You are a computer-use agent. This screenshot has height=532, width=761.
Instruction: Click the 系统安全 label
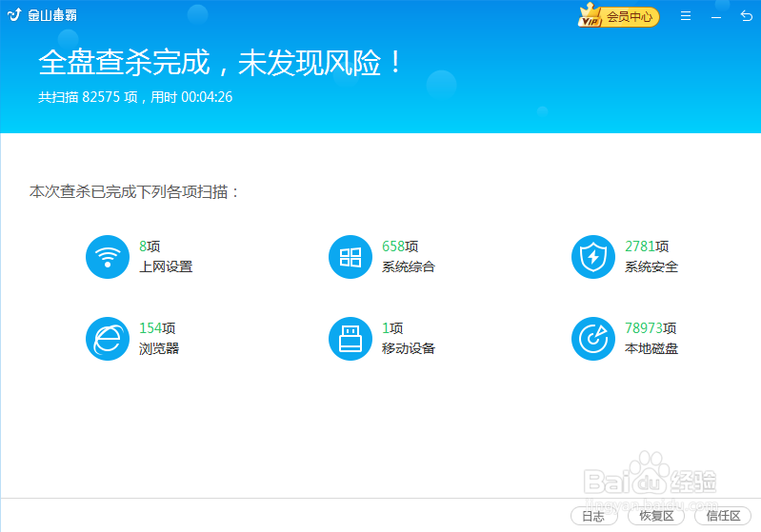coord(651,266)
